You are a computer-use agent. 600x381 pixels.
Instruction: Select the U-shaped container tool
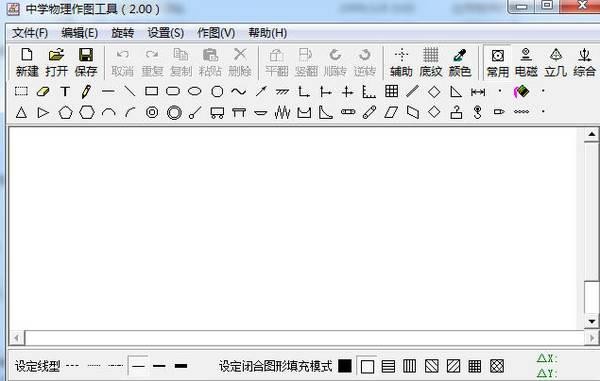pos(304,112)
